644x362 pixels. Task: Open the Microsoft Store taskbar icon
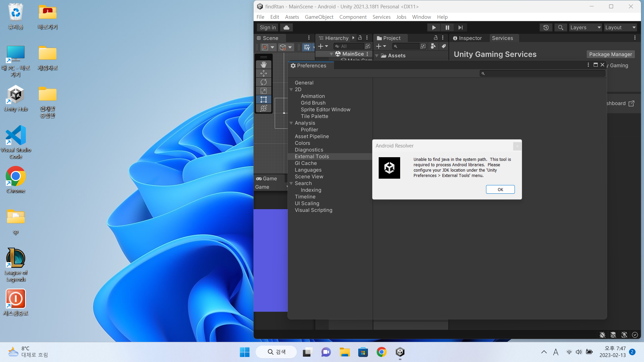coord(363,352)
